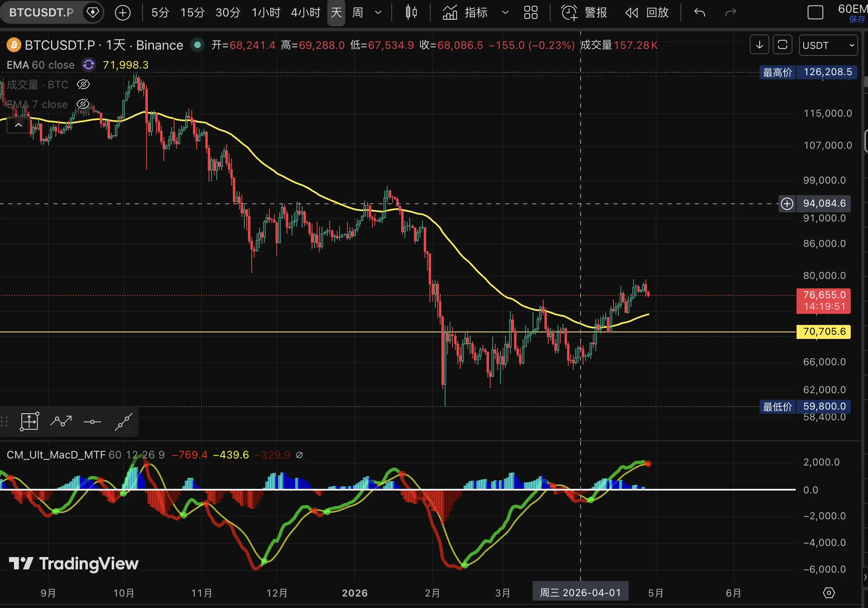This screenshot has width=868, height=608.
Task: Toggle the auto-scale button beside USDT
Action: pyautogui.click(x=782, y=45)
